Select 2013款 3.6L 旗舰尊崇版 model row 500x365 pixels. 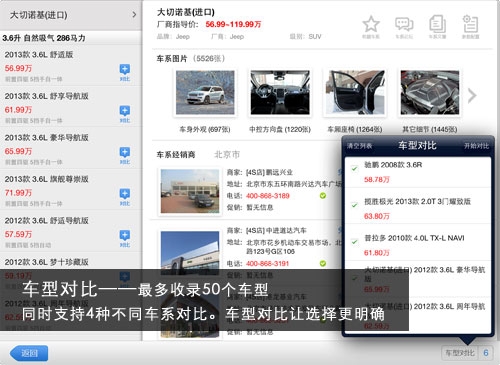pos(71,190)
